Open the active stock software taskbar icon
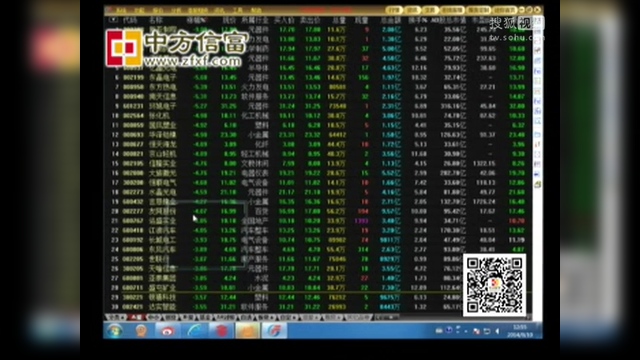This screenshot has width=640, height=360. click(x=274, y=330)
